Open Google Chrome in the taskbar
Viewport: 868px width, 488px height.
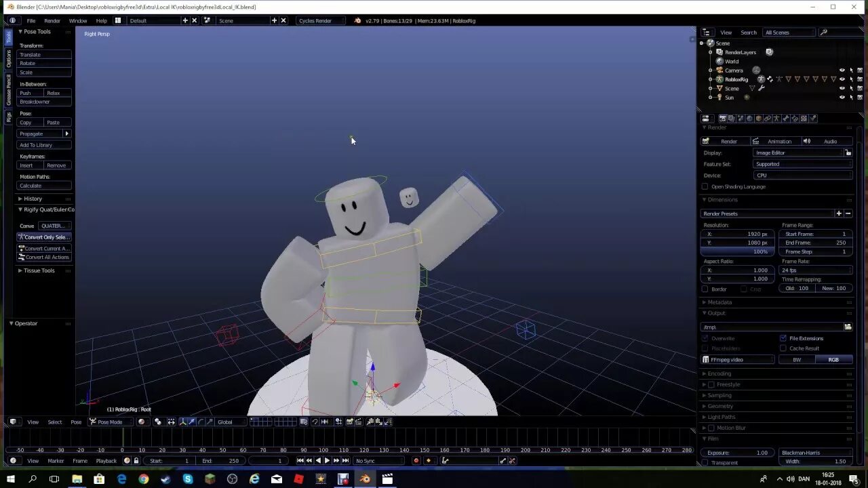point(144,479)
